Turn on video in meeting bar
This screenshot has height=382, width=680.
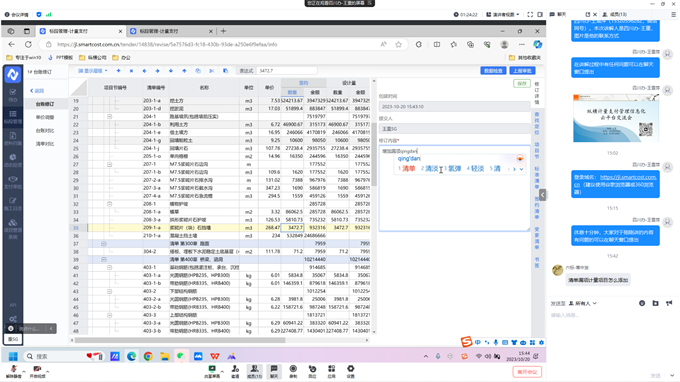pyautogui.click(x=37, y=371)
